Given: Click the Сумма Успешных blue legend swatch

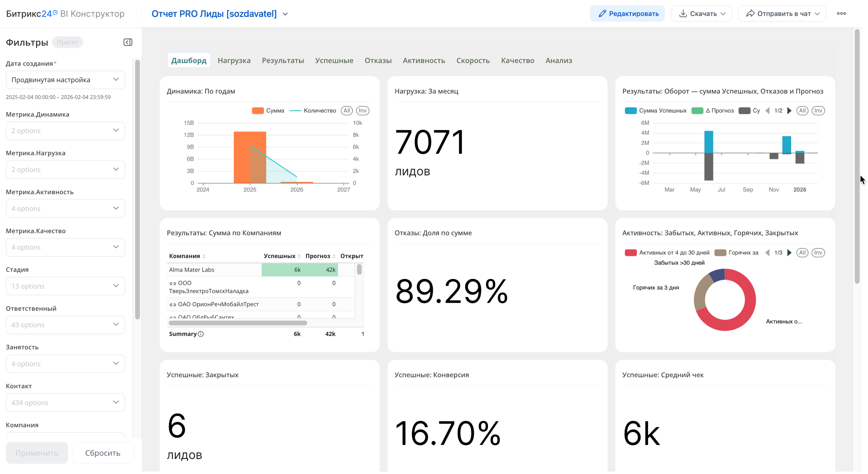Looking at the screenshot, I should [x=631, y=111].
